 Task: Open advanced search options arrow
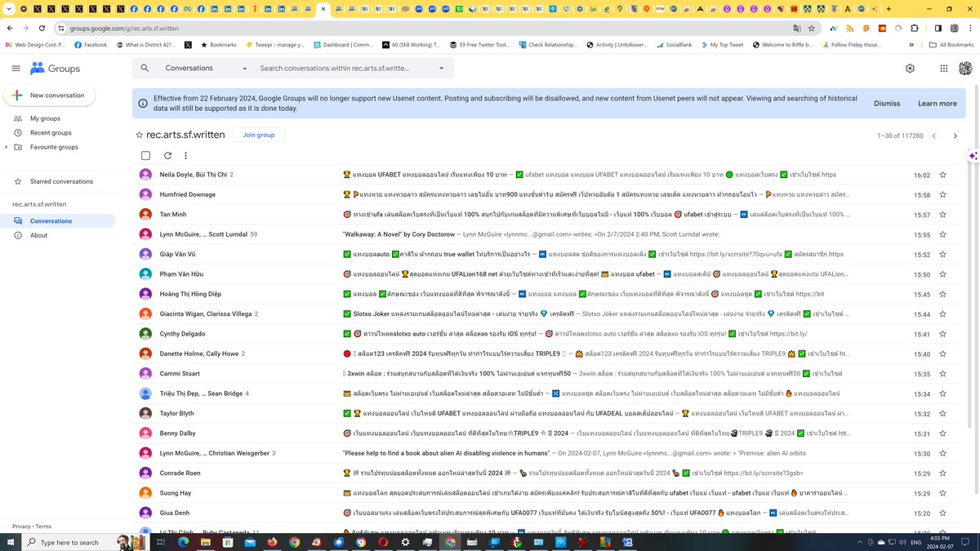441,69
